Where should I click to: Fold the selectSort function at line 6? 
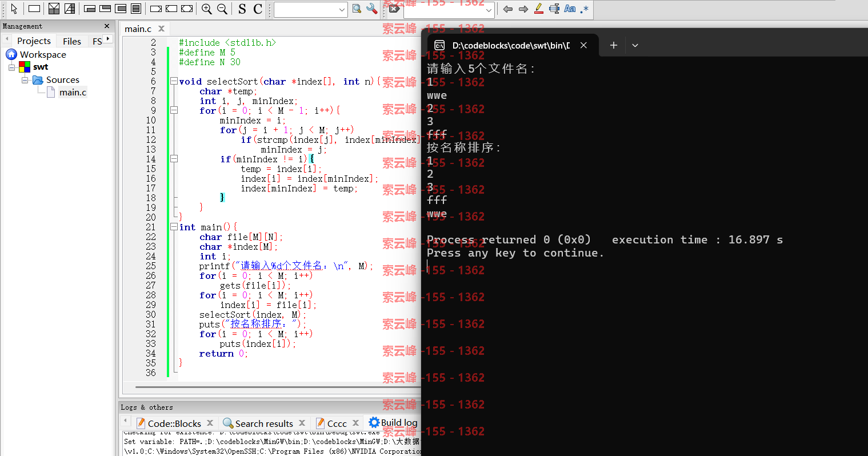[x=174, y=81]
